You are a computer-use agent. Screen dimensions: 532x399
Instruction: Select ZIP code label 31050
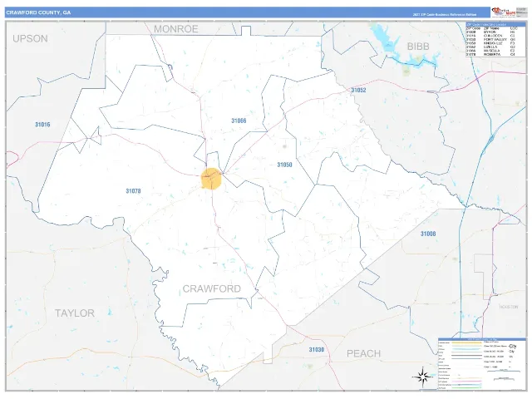pos(284,165)
